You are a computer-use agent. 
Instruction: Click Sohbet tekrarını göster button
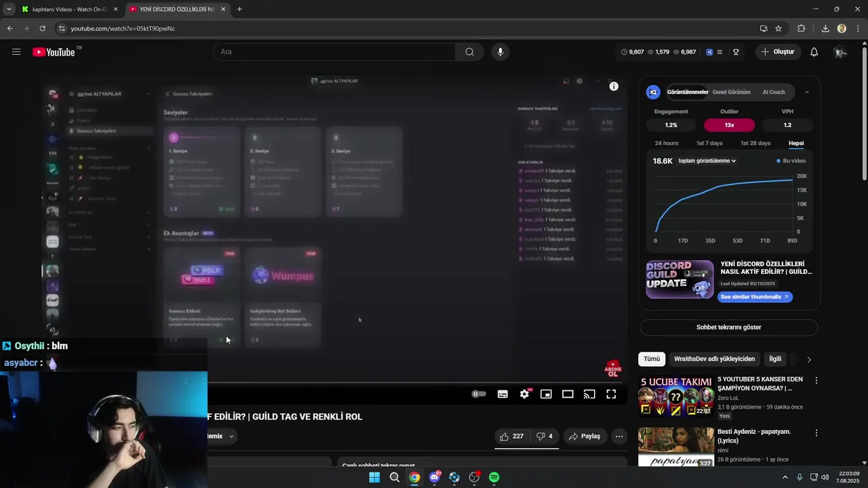pyautogui.click(x=729, y=327)
